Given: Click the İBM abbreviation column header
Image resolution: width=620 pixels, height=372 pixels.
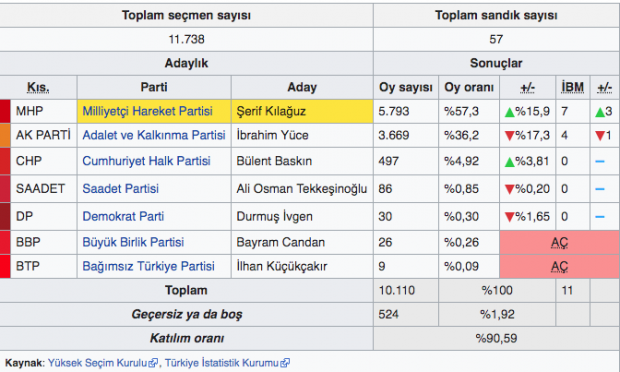Looking at the screenshot, I should tap(573, 87).
